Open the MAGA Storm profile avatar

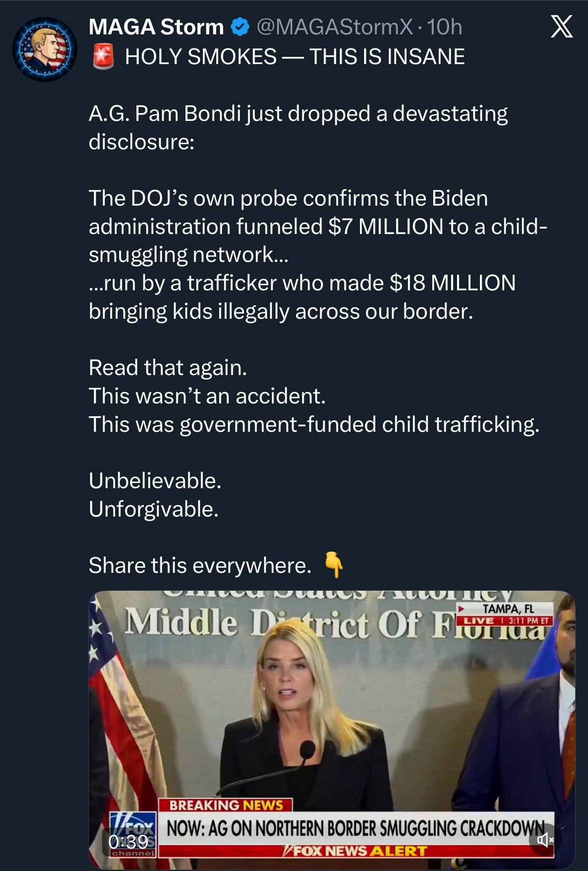point(45,49)
